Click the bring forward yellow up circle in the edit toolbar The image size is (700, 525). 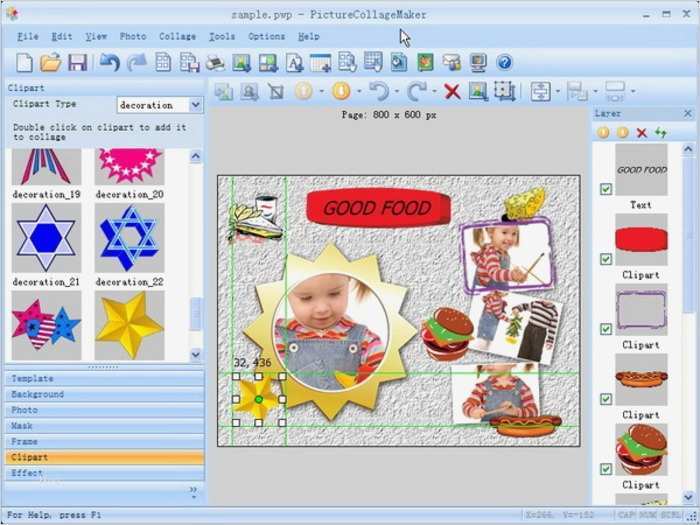pyautogui.click(x=304, y=91)
